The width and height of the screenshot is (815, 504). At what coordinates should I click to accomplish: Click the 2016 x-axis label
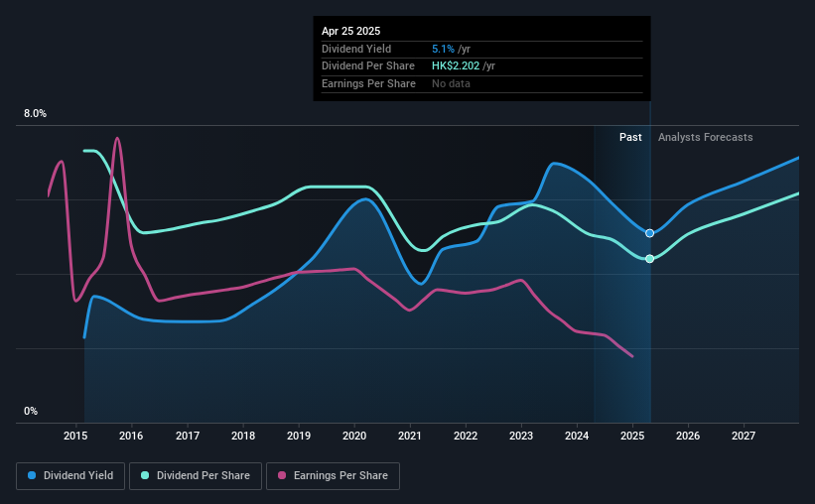131,436
